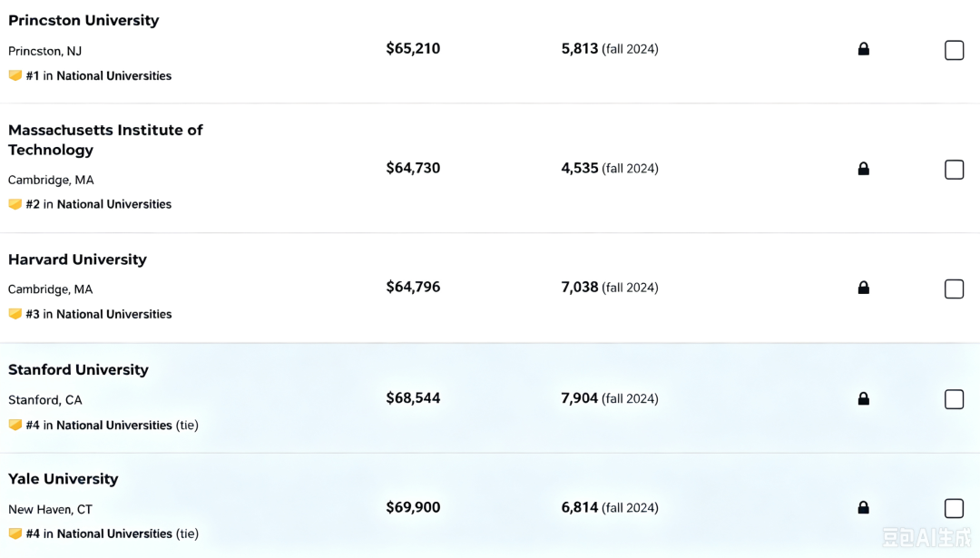Click Harvard's yellow ranking badge icon

pyautogui.click(x=15, y=314)
